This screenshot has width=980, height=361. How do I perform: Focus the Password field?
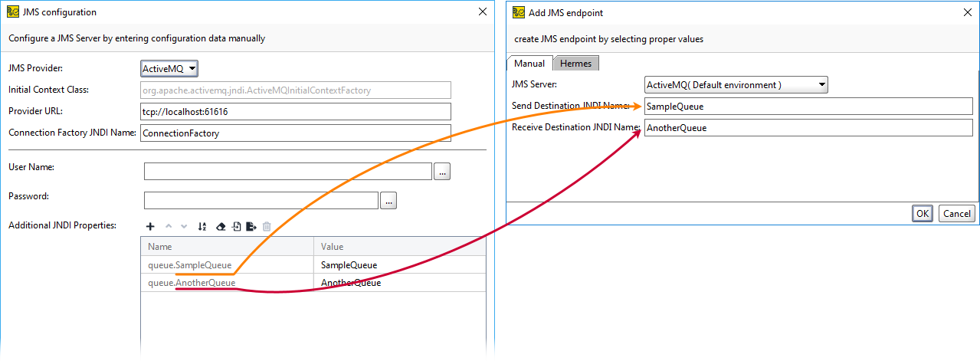point(261,201)
